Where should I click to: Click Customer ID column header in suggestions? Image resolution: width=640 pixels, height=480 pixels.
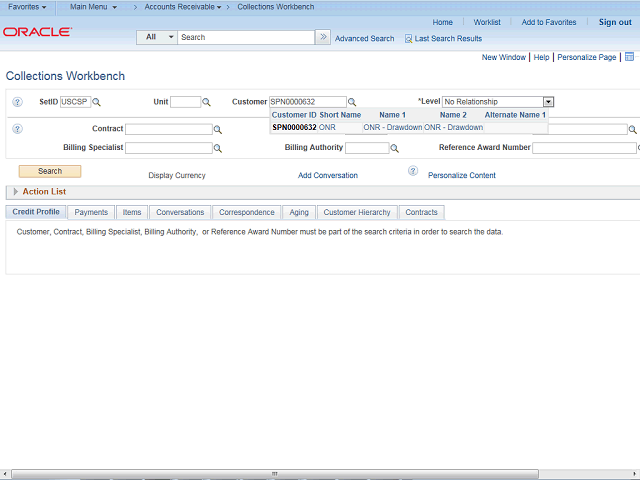point(294,115)
